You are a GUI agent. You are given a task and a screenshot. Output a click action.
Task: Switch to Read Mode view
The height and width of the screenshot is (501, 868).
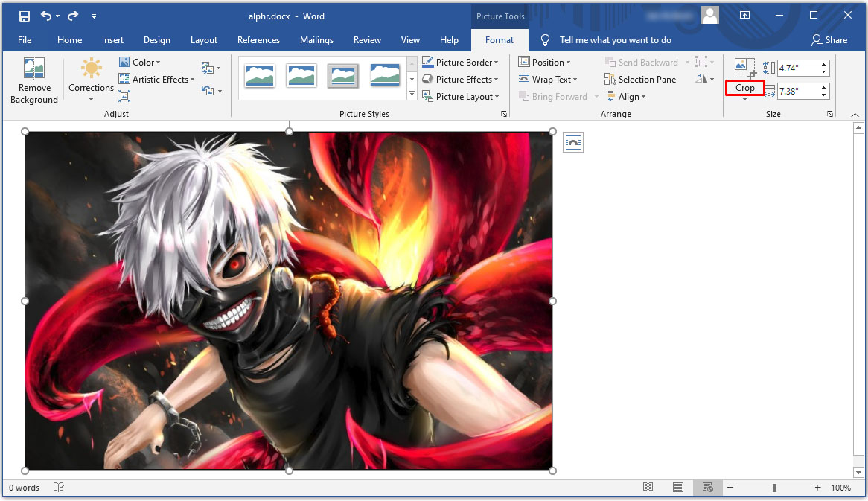click(x=648, y=487)
